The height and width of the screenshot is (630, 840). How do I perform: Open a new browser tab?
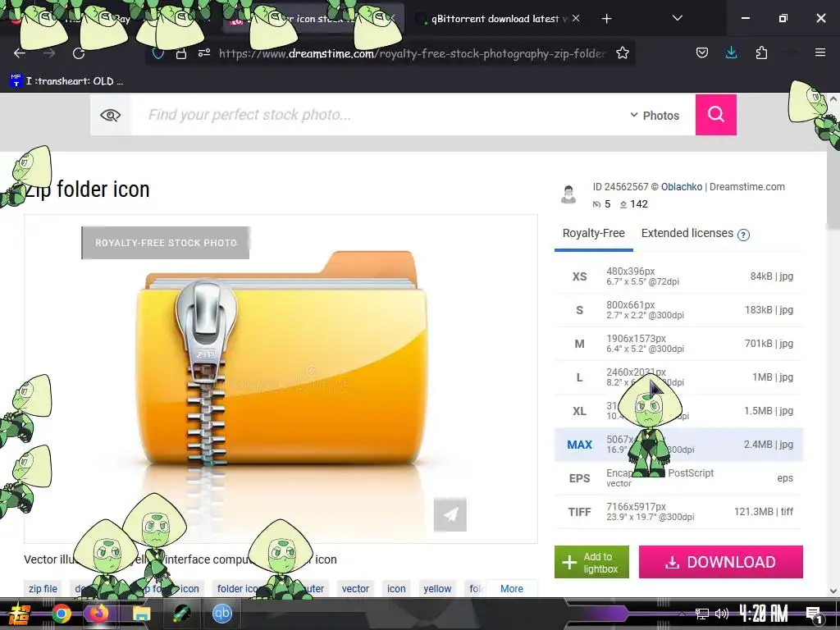[x=606, y=19]
